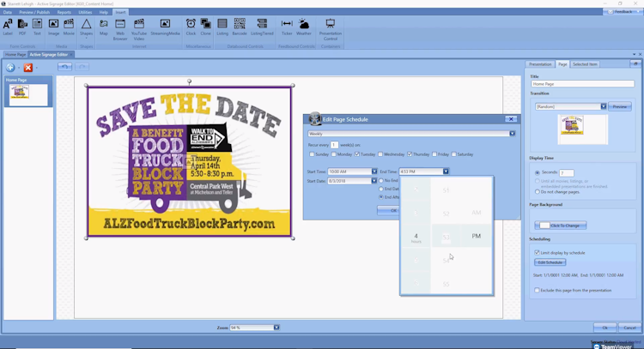Insert a Weather control
This screenshot has width=644, height=349.
point(304,27)
